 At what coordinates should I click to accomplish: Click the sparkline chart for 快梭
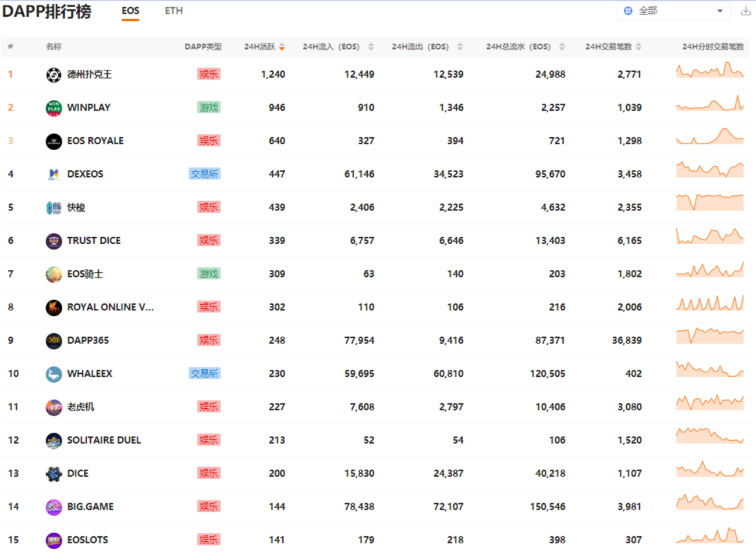pos(709,202)
